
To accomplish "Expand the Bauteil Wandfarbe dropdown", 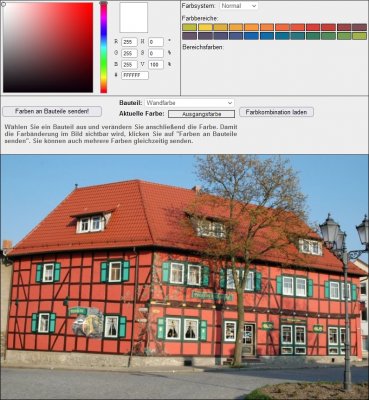I will 190,103.
